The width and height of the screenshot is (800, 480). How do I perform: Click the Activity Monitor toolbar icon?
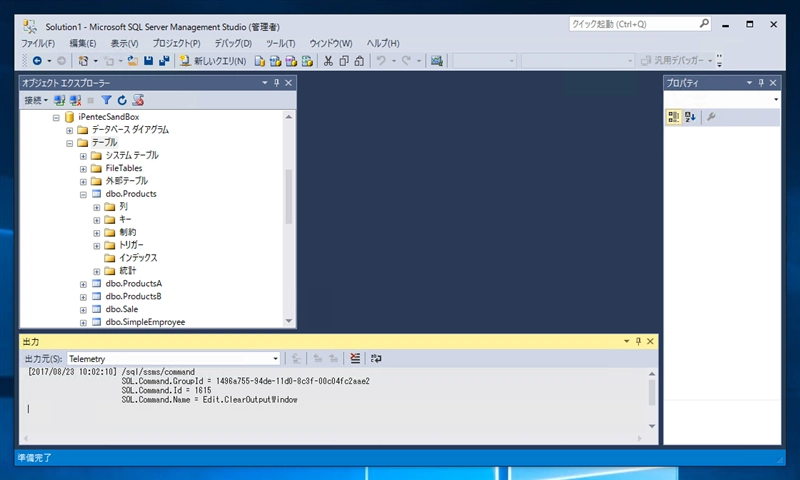[x=437, y=61]
